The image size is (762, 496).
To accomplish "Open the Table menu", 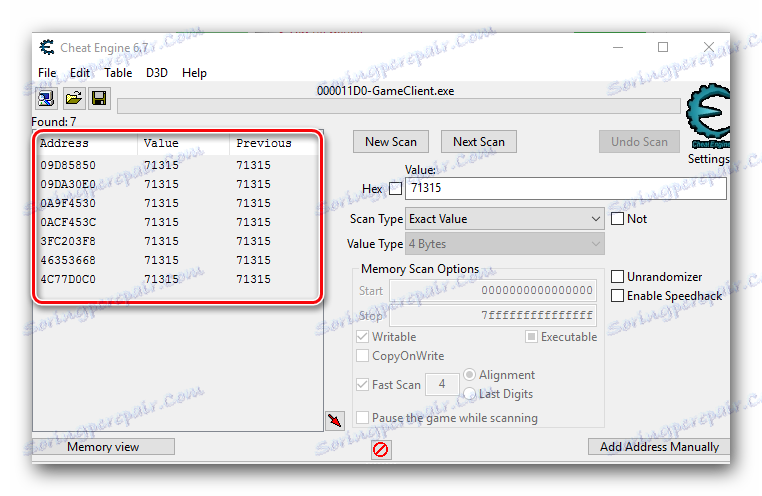I will 118,73.
